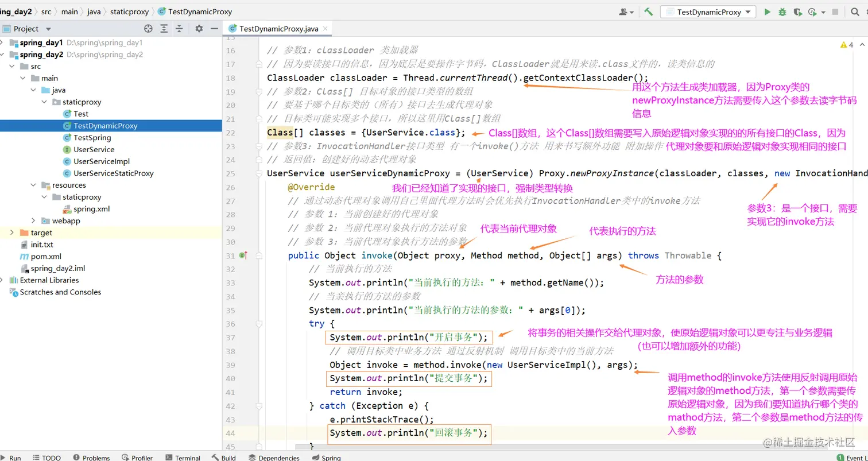Click main in the breadcrumb path
Viewport: 868px width, 461px height.
point(69,11)
